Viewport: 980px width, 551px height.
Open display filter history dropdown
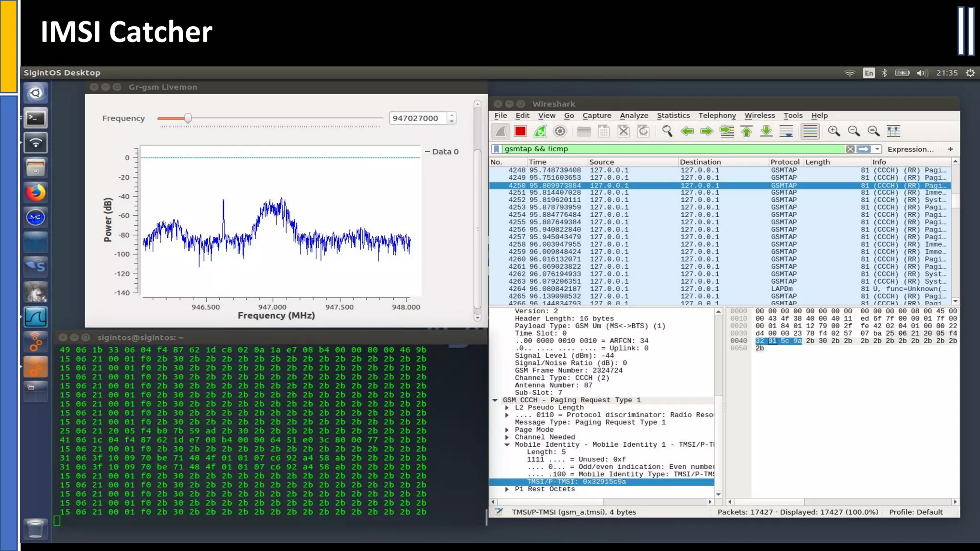pyautogui.click(x=877, y=149)
